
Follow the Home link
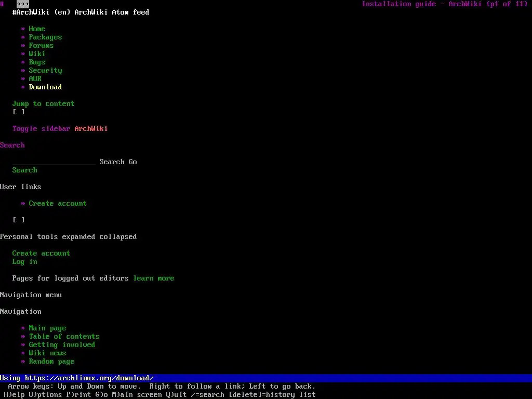point(37,29)
